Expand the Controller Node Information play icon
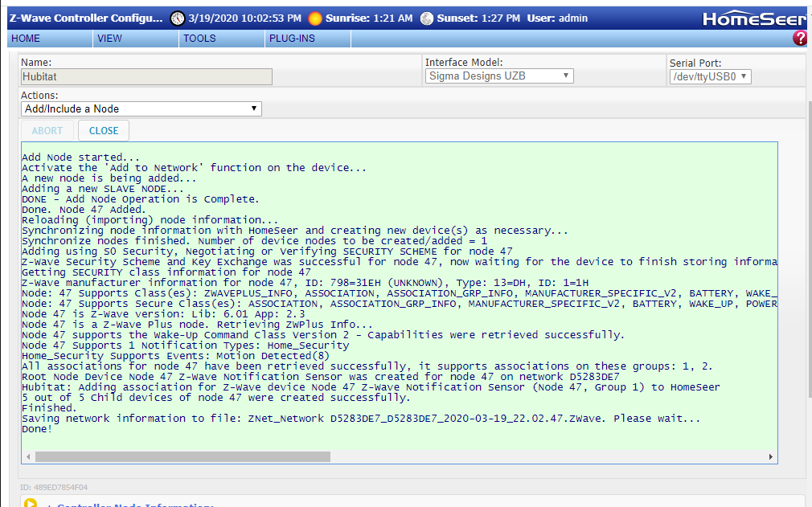 coord(31,503)
